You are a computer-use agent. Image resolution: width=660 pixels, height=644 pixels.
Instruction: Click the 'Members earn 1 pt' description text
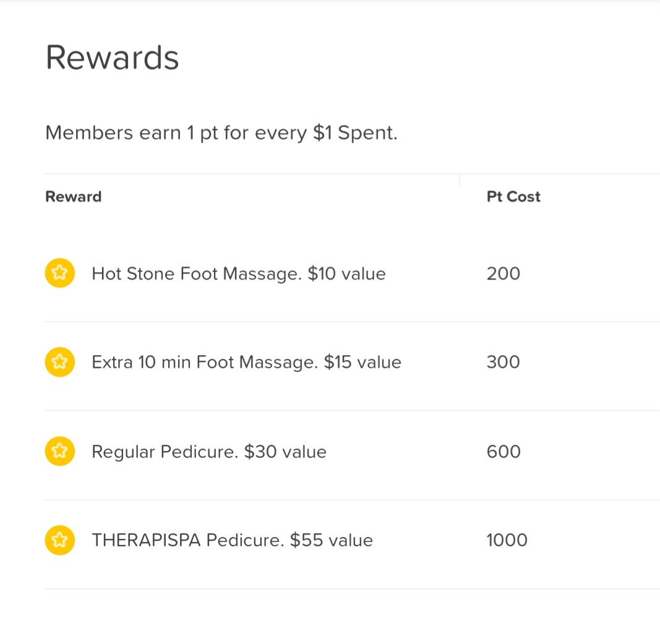(221, 133)
